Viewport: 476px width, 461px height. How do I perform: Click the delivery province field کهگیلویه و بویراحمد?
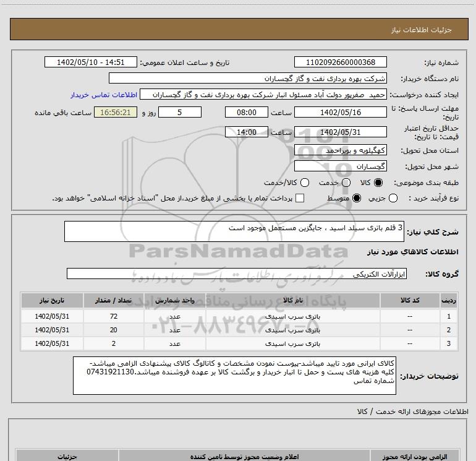(x=340, y=150)
